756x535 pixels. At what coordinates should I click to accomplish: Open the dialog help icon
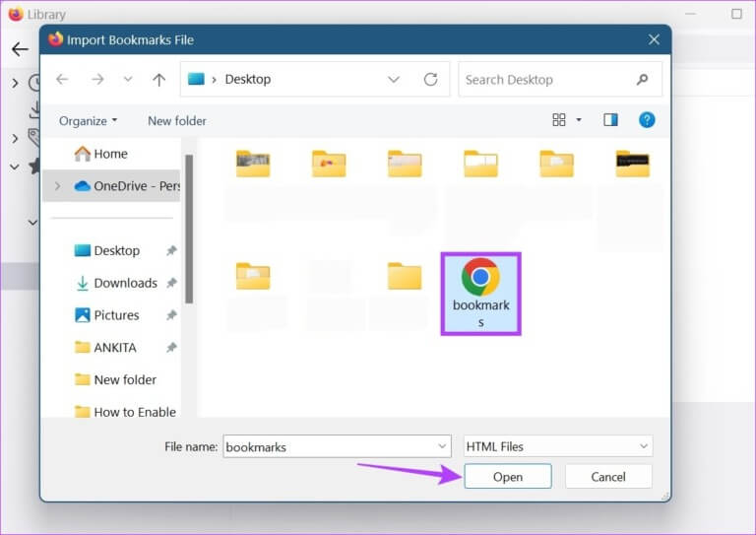pyautogui.click(x=647, y=119)
